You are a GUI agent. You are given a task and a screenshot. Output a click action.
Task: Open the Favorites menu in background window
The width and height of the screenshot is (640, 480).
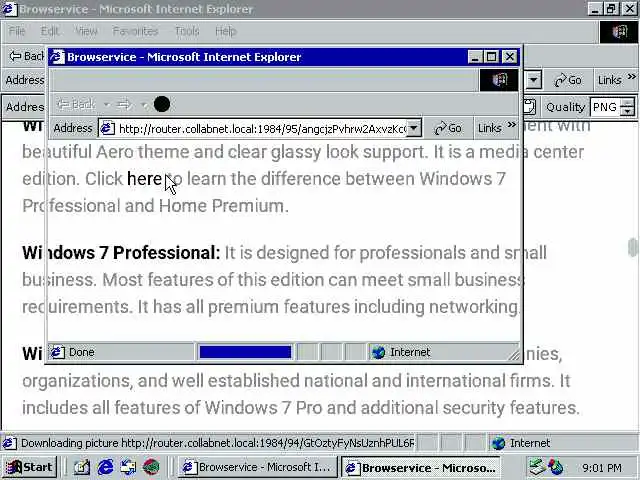pos(135,31)
